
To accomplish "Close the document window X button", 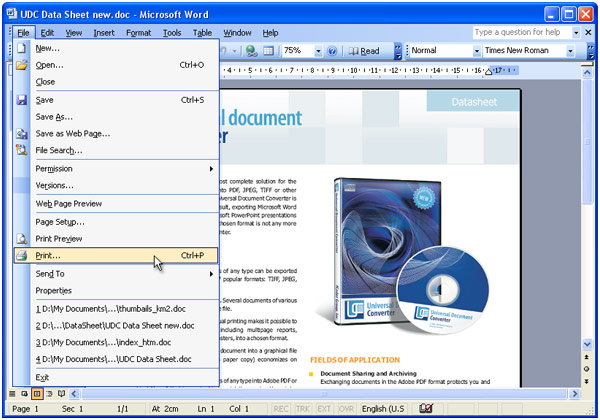I will (x=589, y=33).
